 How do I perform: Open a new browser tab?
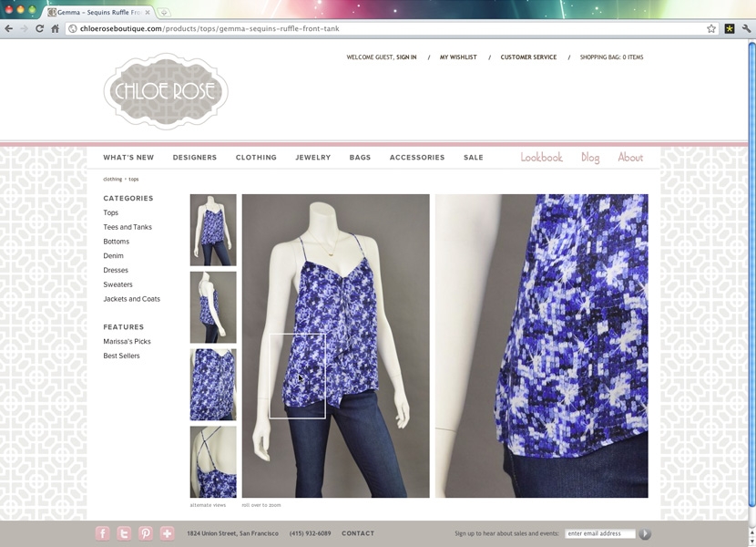pos(163,12)
